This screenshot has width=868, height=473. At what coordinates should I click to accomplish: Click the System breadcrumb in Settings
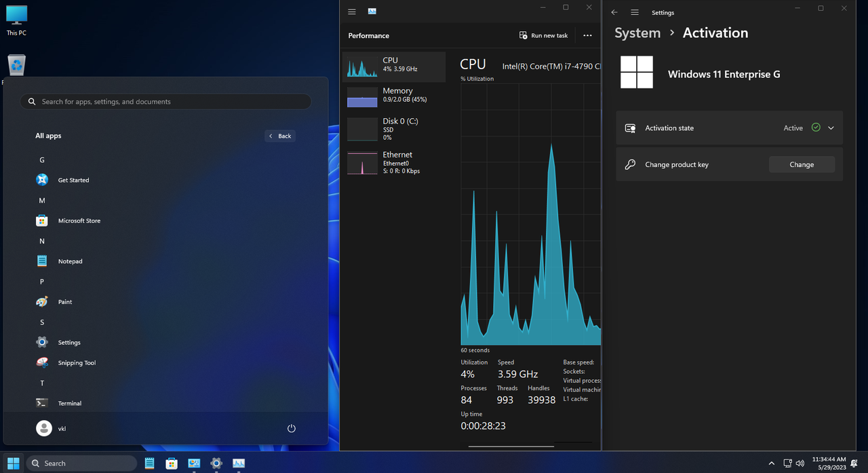pos(637,33)
